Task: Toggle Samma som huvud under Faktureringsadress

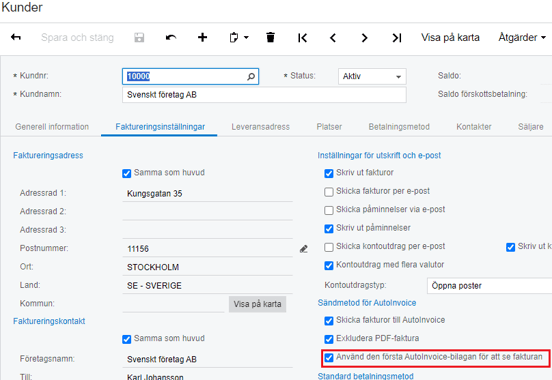Action: (127, 174)
